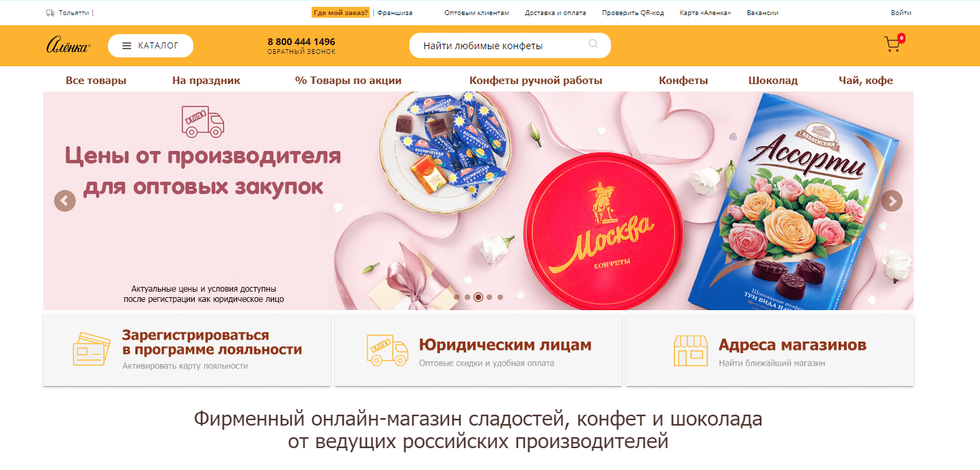Image resolution: width=980 pixels, height=470 pixels.
Task: Click the Алёнка logo
Action: coord(68,45)
